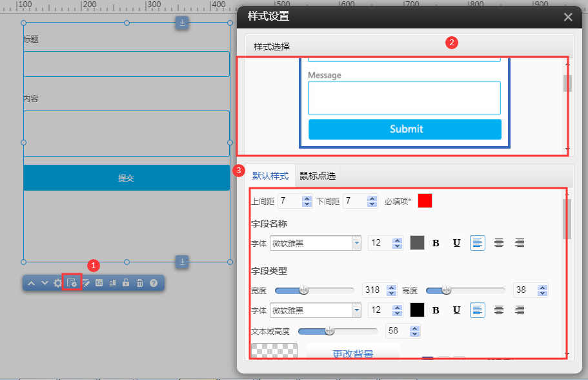Click the trash delete icon in the toolbar

[x=139, y=283]
